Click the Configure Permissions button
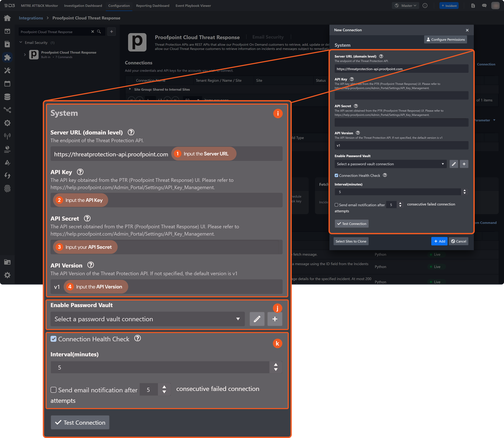The height and width of the screenshot is (438, 504). (445, 40)
